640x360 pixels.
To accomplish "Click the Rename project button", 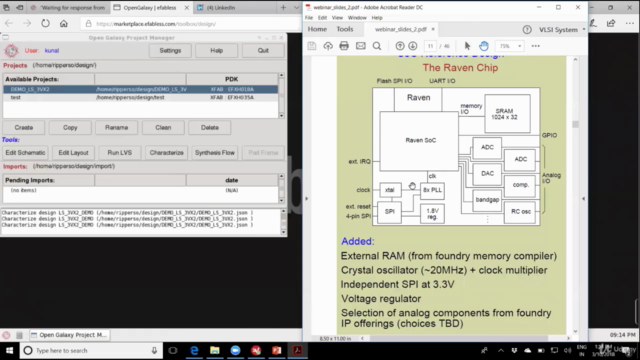I will 116,128.
